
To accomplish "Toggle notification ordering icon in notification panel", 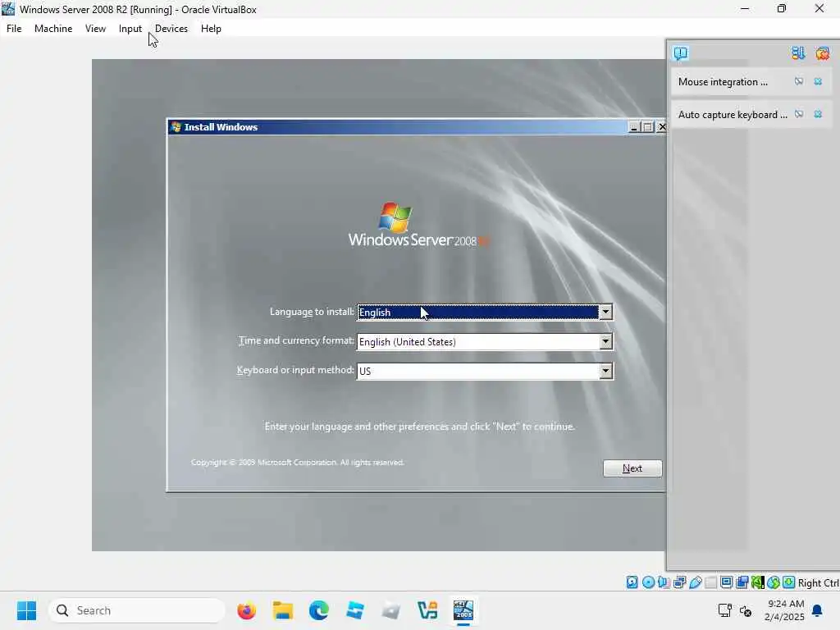I will [798, 53].
